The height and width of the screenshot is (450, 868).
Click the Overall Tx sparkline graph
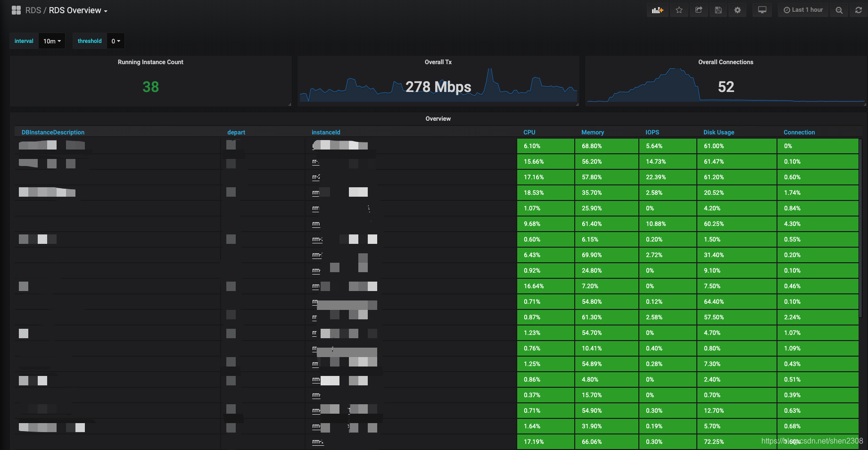(438, 86)
